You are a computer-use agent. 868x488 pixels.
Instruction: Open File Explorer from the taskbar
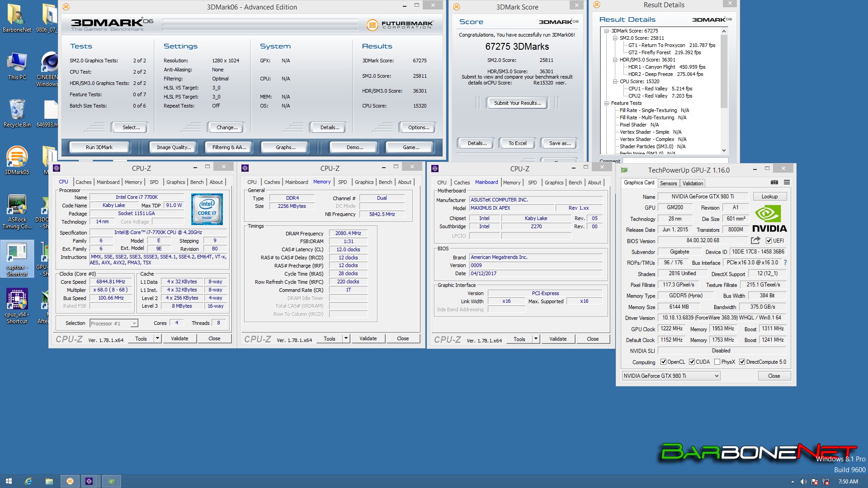[x=49, y=481]
